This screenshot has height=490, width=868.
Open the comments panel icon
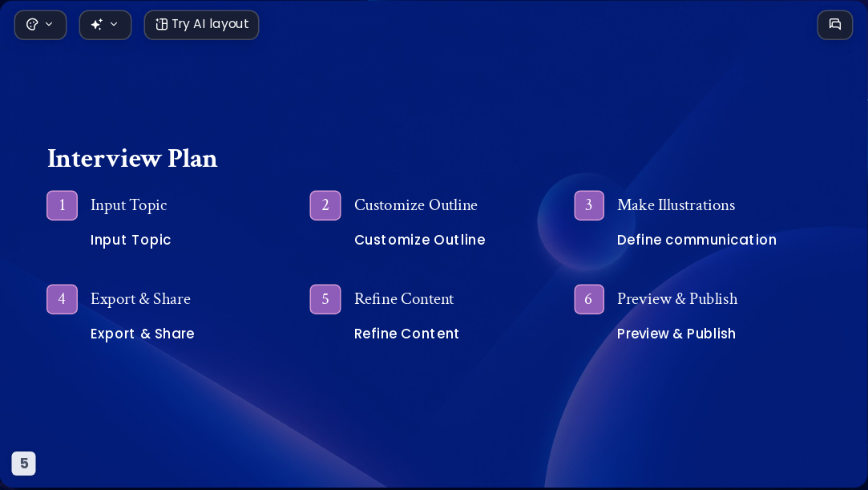pyautogui.click(x=835, y=25)
